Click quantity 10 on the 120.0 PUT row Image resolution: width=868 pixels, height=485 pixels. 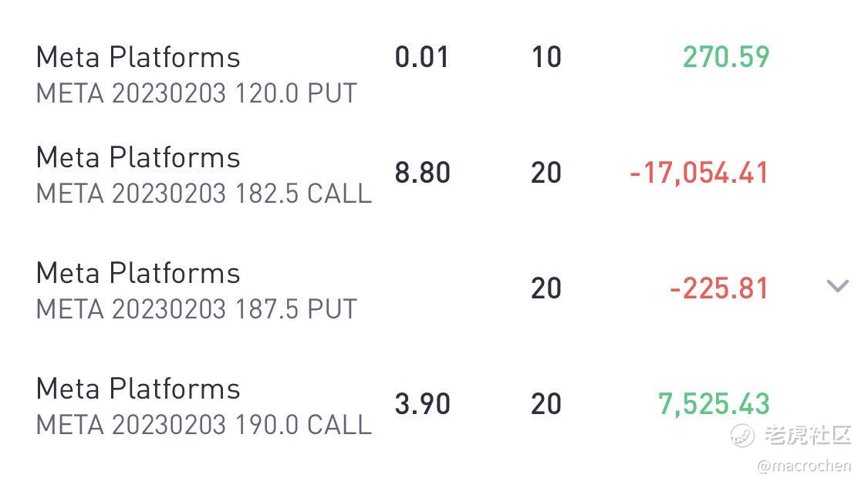(546, 57)
